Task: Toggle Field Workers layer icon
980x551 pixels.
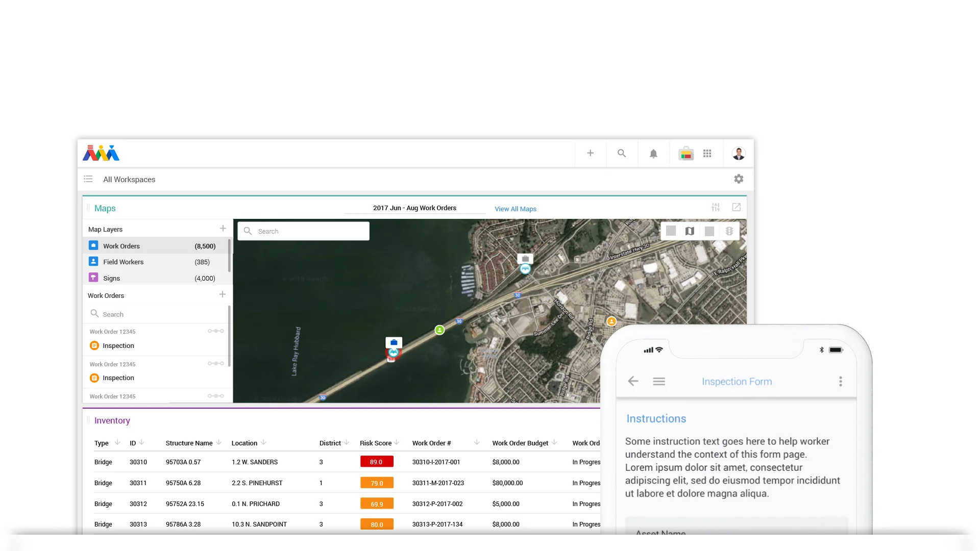Action: click(x=93, y=262)
